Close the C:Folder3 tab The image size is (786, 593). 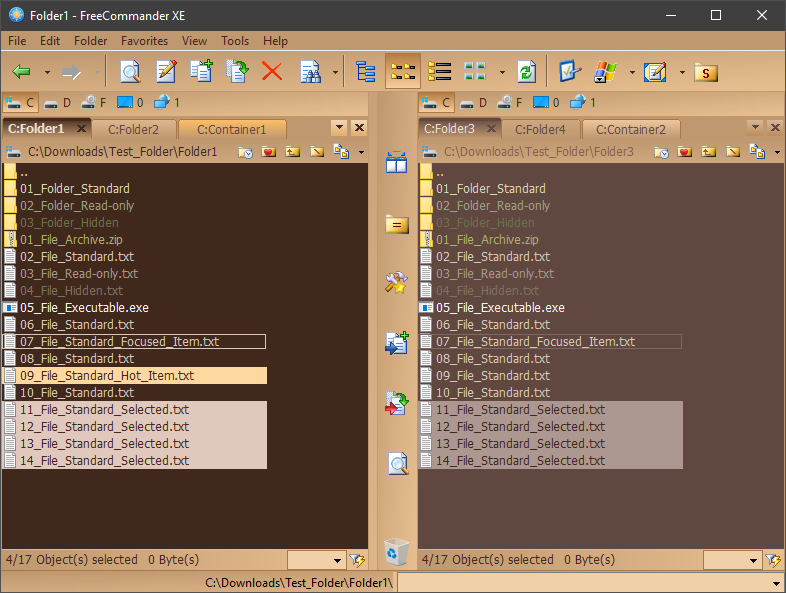491,129
